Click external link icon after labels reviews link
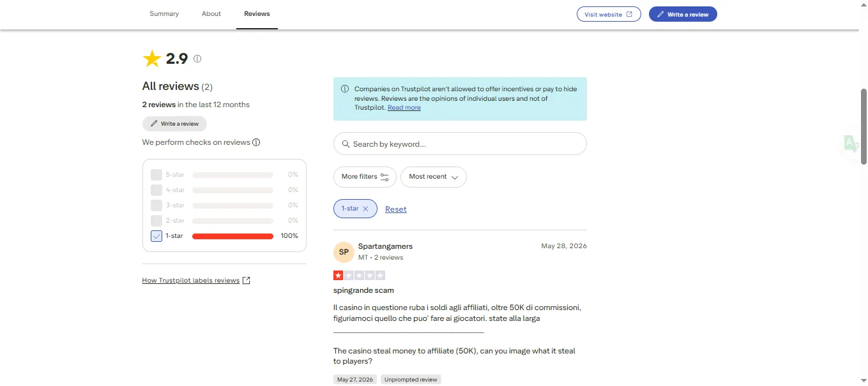Viewport: 868px width, 386px height. pyautogui.click(x=247, y=281)
